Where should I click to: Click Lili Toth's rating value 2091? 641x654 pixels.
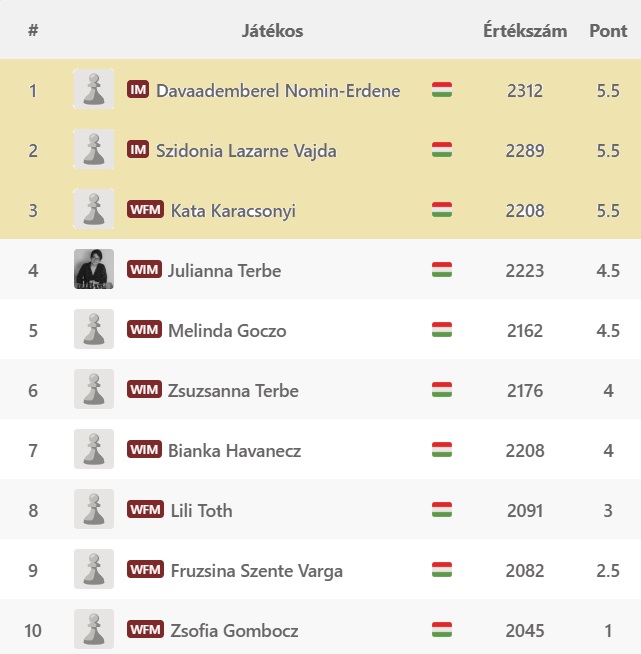(525, 510)
